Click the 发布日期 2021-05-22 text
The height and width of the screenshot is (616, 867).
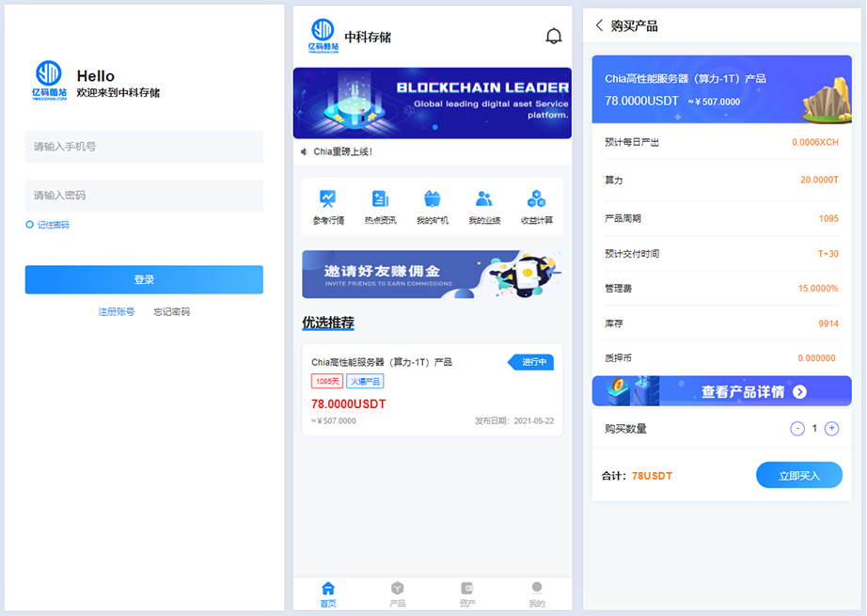[514, 420]
